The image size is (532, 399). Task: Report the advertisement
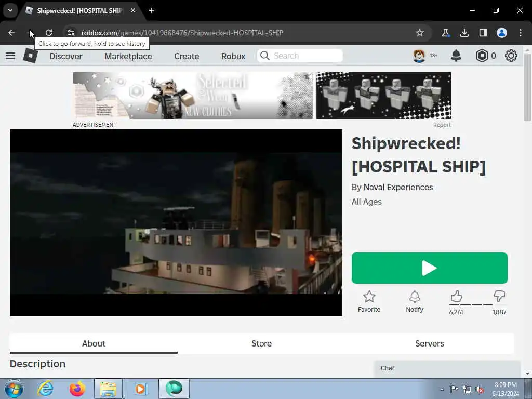tap(442, 125)
